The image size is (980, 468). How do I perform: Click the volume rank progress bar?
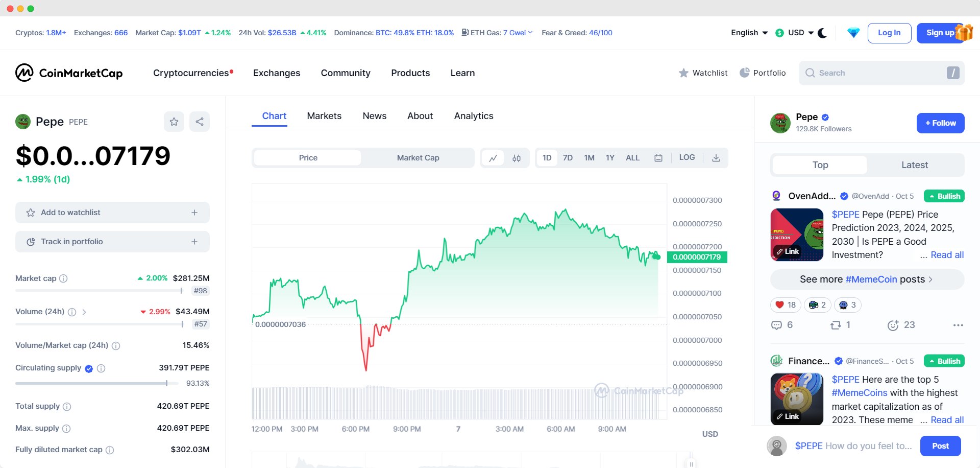tap(100, 324)
